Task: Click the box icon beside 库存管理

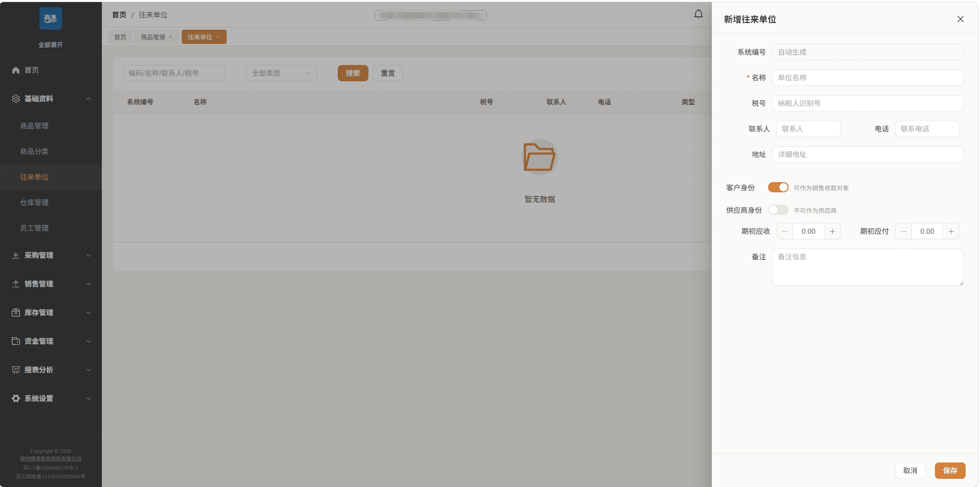Action: coord(16,313)
